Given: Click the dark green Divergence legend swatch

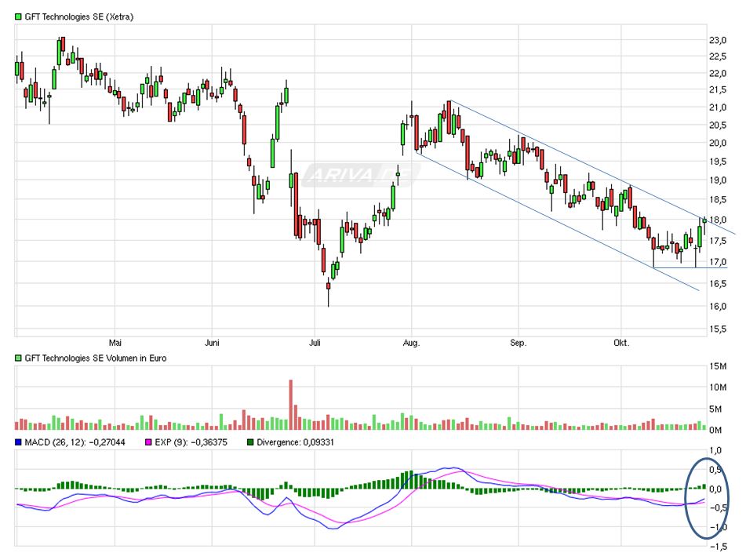Looking at the screenshot, I should pos(250,442).
